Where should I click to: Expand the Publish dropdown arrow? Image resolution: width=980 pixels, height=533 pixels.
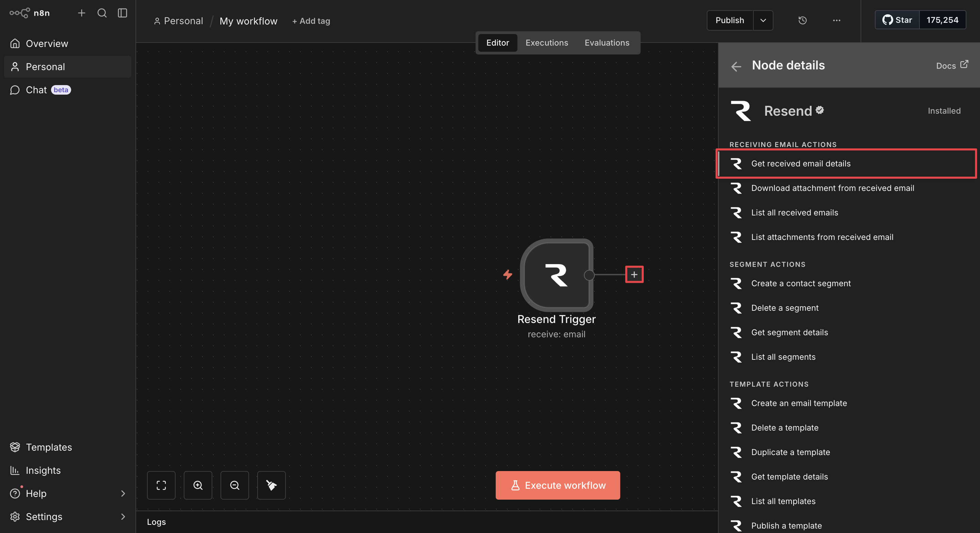763,20
